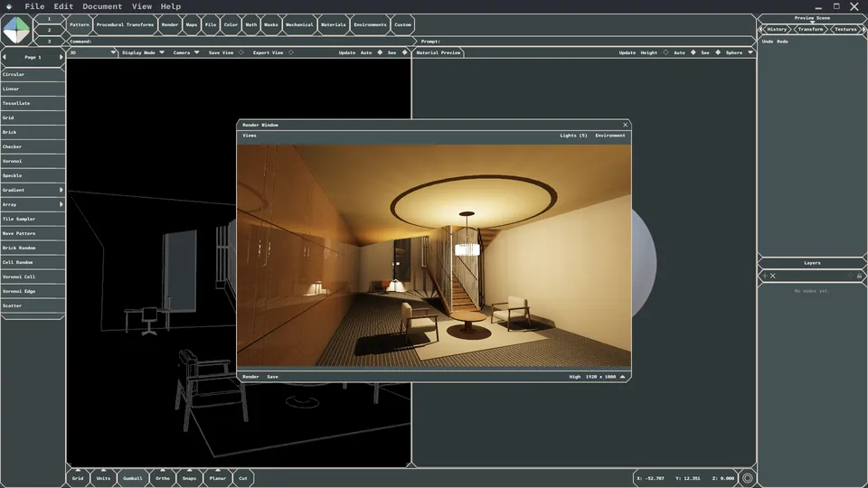The height and width of the screenshot is (488, 868).
Task: Click the rendered interior image
Action: point(434,255)
